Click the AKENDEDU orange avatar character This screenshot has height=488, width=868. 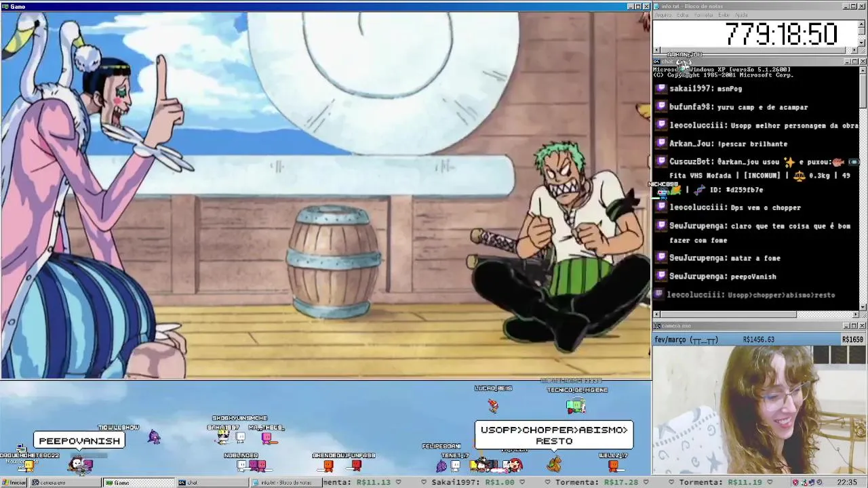328,465
